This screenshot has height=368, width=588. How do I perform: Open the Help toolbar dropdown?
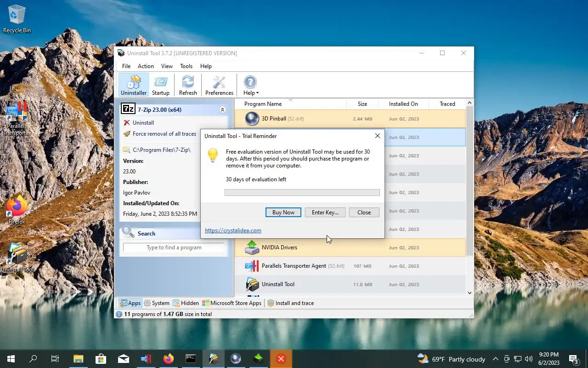(x=250, y=85)
